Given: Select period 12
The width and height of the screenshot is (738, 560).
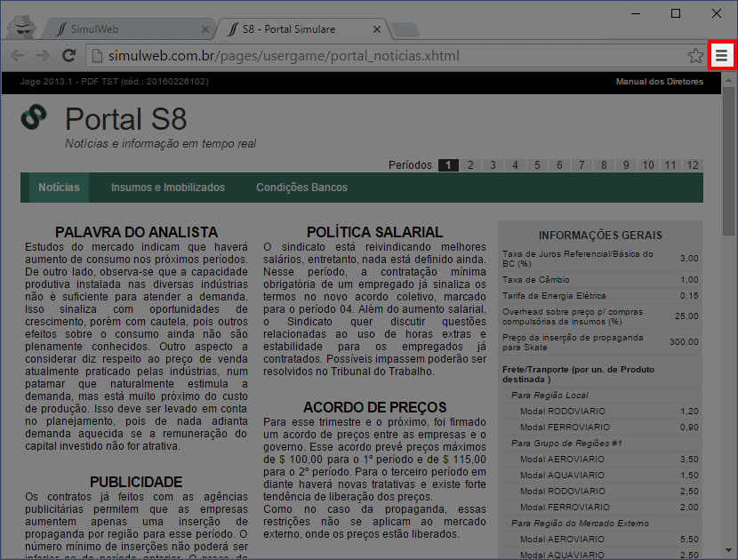Looking at the screenshot, I should (693, 165).
